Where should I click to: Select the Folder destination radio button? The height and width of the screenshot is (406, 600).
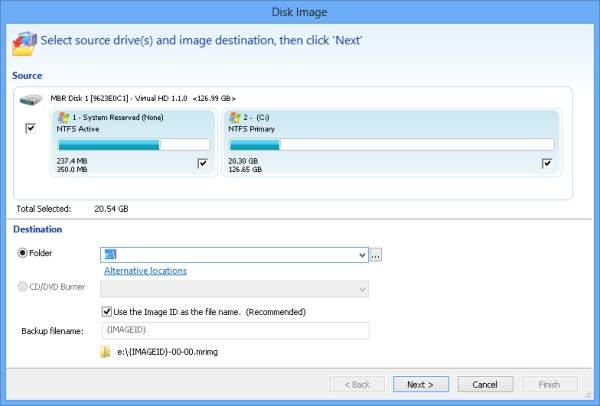[24, 255]
